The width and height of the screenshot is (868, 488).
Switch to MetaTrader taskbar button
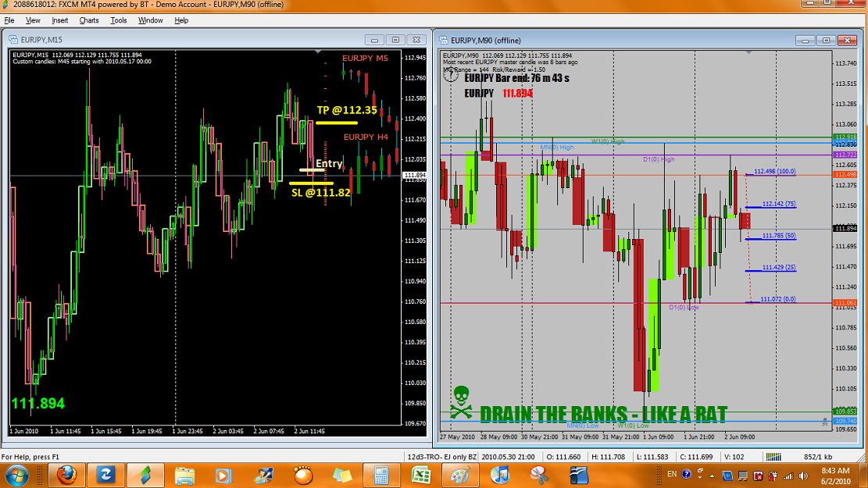click(145, 476)
